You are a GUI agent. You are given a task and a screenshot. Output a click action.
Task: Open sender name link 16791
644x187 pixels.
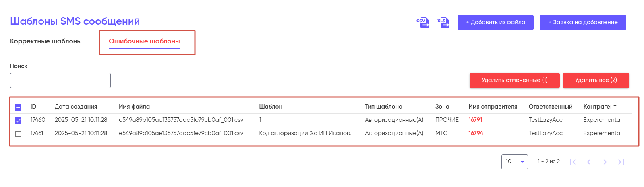[x=475, y=120]
